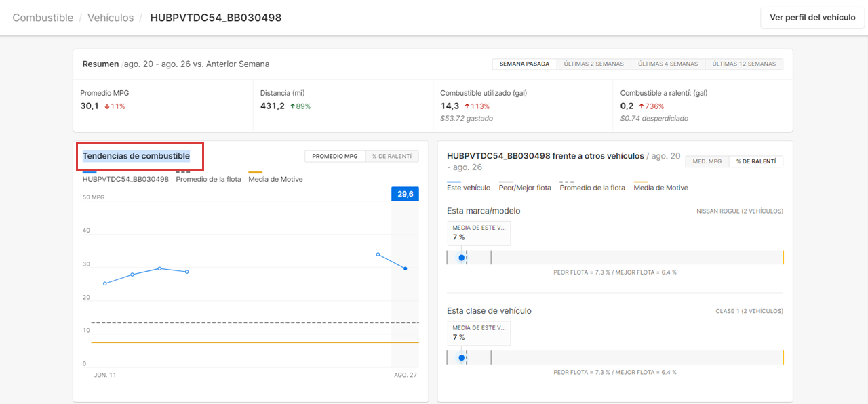Go back via the 'Combustible' breadcrumb link
This screenshot has width=868, height=404.
(x=42, y=18)
